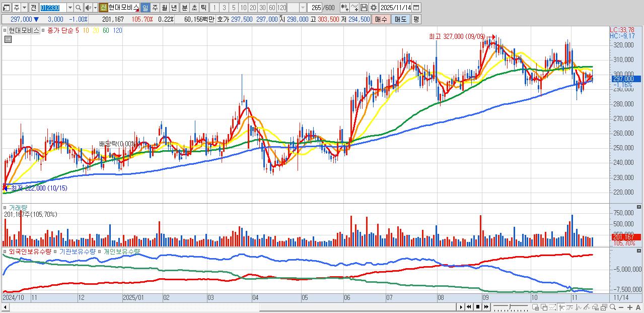Zoom out chart with minus icon
The image size is (644, 313).
621,307
